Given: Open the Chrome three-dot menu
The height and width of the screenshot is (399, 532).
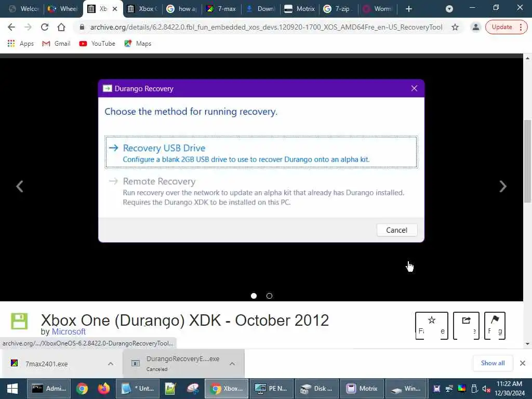Looking at the screenshot, I should click(521, 27).
